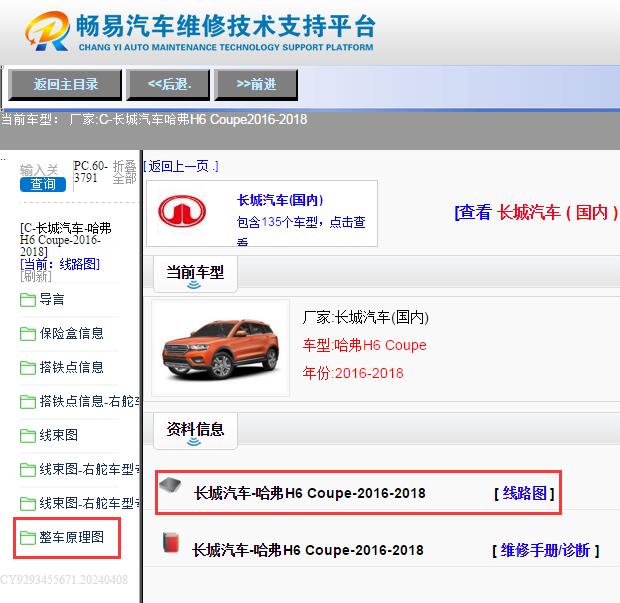The width and height of the screenshot is (620, 603).
Task: Go back with the <<后退 button
Action: (168, 84)
